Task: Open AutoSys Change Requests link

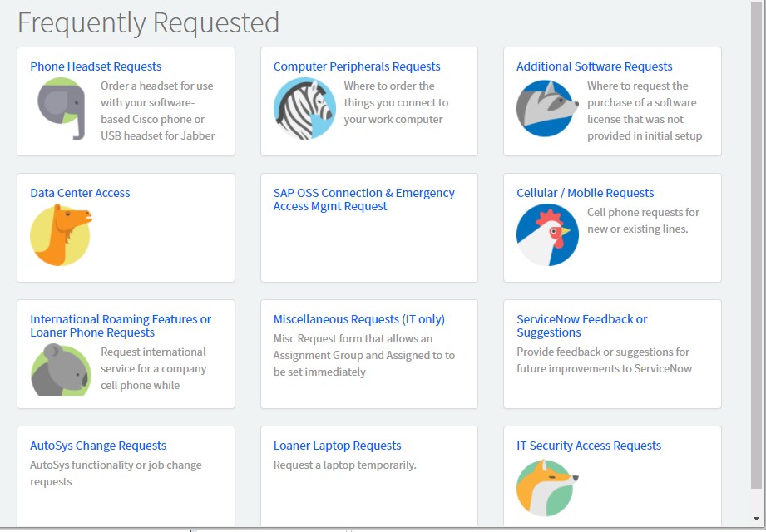Action: 98,446
